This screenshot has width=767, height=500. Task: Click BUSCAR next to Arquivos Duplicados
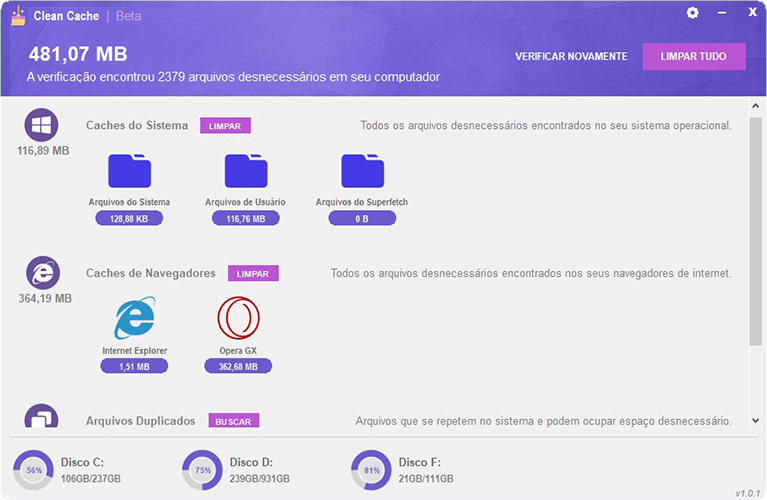233,421
